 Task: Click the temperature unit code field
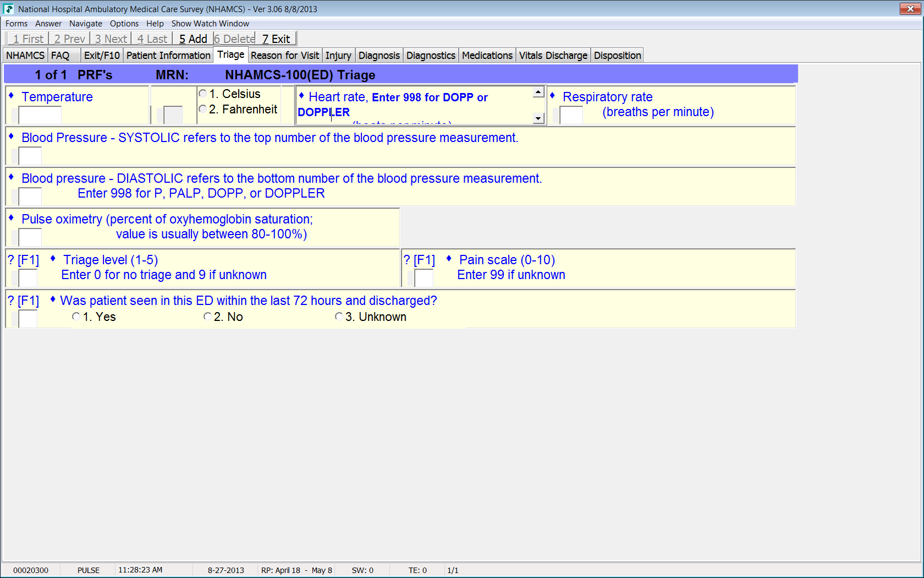[x=173, y=115]
